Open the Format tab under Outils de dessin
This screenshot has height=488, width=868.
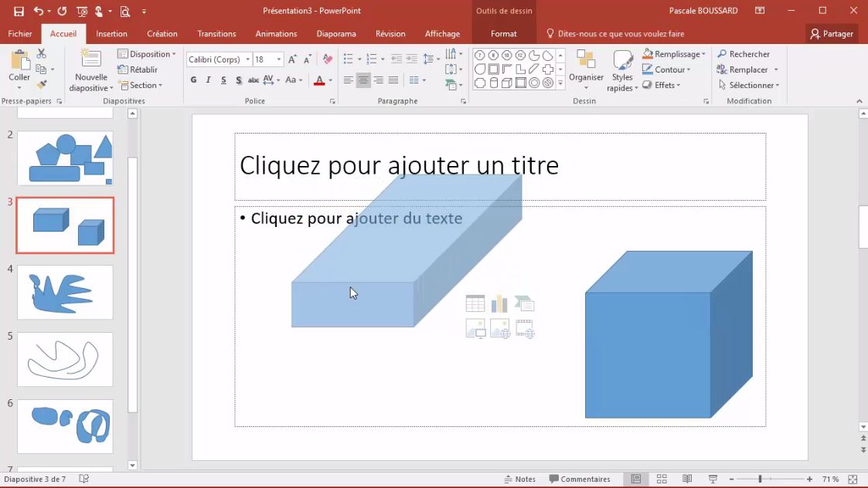(x=503, y=33)
